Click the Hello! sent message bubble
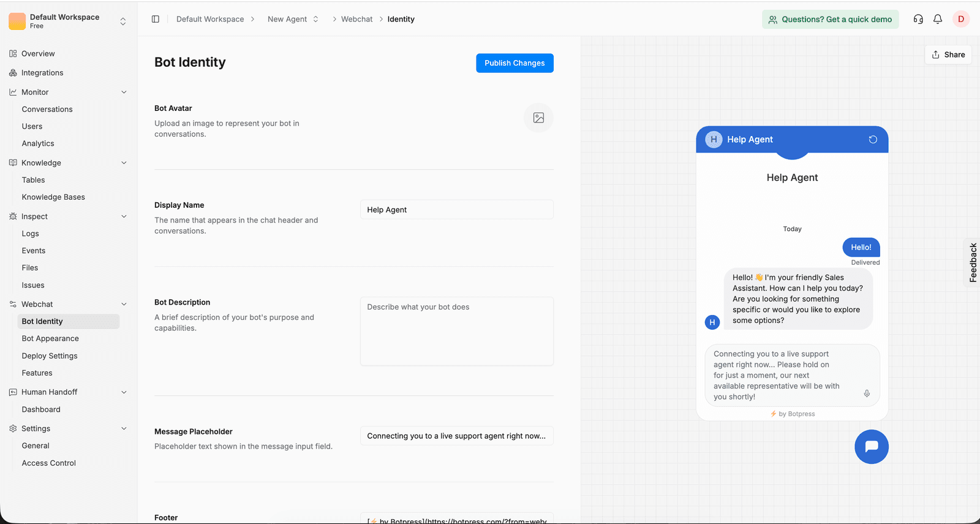Viewport: 980px width, 524px height. (861, 247)
